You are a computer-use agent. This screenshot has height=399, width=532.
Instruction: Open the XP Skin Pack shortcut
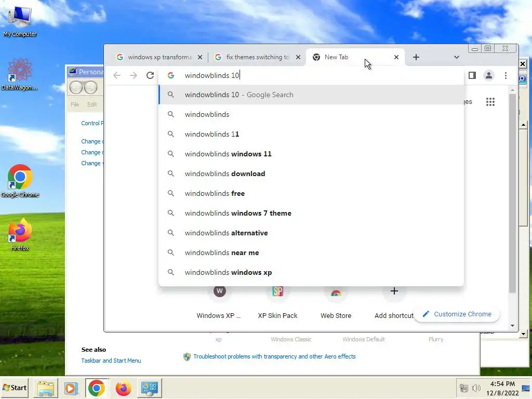(x=277, y=303)
